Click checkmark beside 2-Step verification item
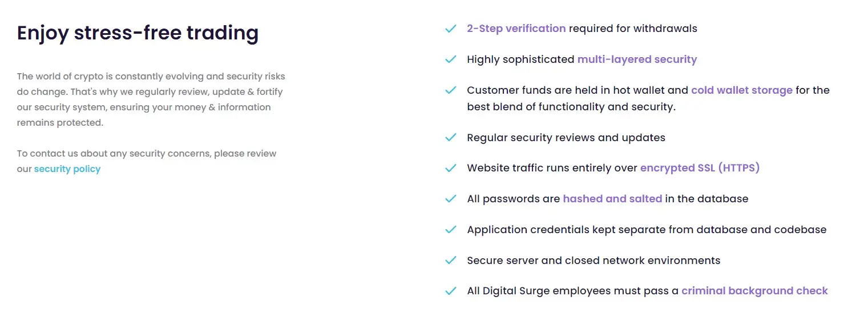Image resolution: width=868 pixels, height=320 pixels. coord(450,29)
